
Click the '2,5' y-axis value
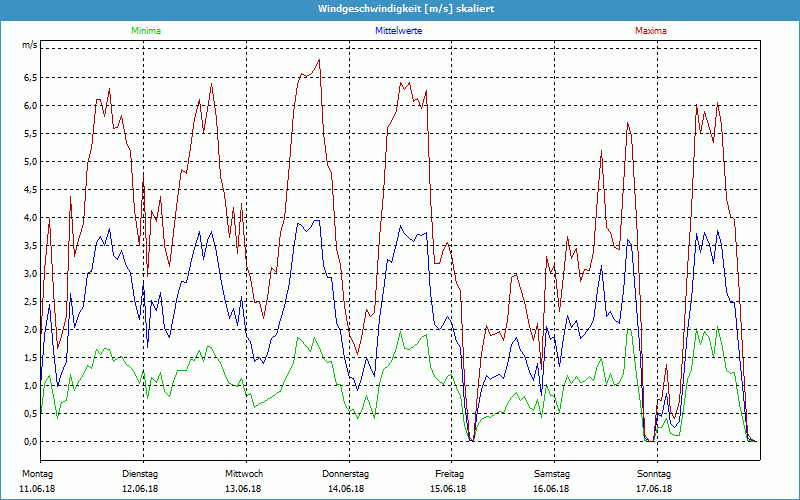pos(30,302)
